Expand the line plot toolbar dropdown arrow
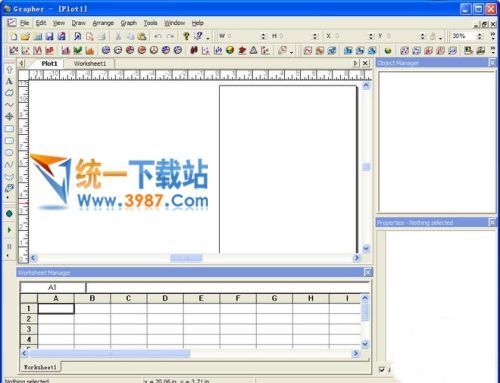 pyautogui.click(x=291, y=52)
